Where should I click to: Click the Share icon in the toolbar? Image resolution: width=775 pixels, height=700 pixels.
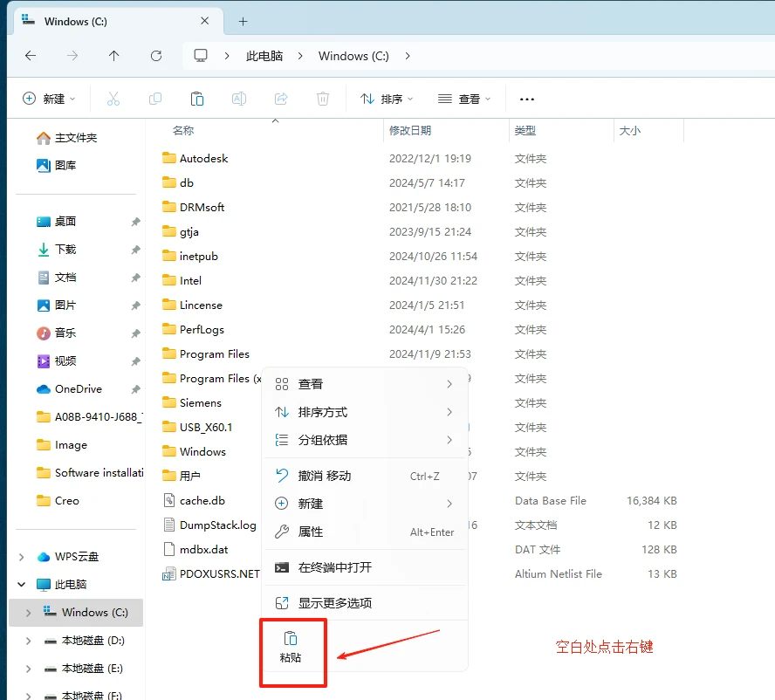pyautogui.click(x=280, y=99)
